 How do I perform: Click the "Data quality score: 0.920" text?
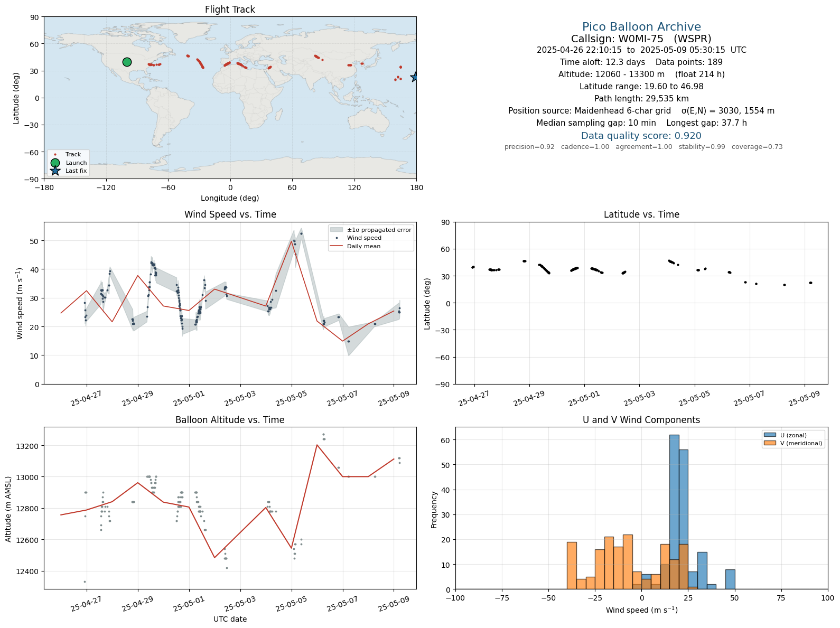point(641,136)
